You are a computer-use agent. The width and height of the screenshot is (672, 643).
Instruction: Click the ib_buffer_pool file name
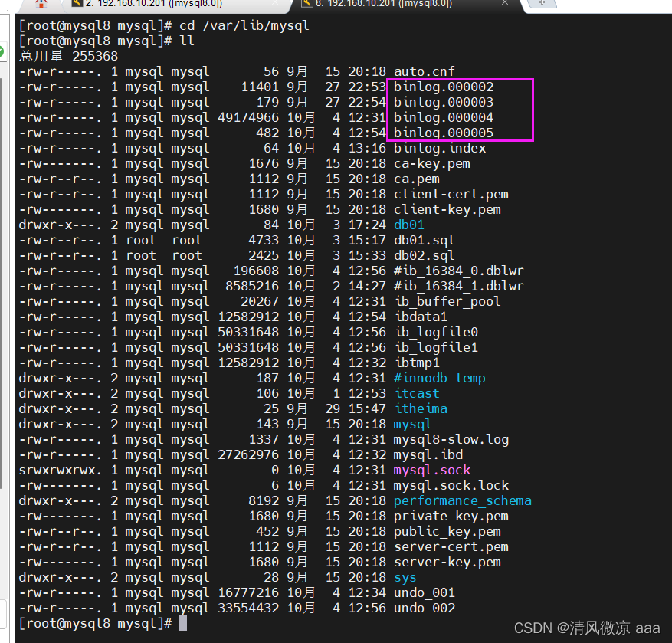point(447,301)
